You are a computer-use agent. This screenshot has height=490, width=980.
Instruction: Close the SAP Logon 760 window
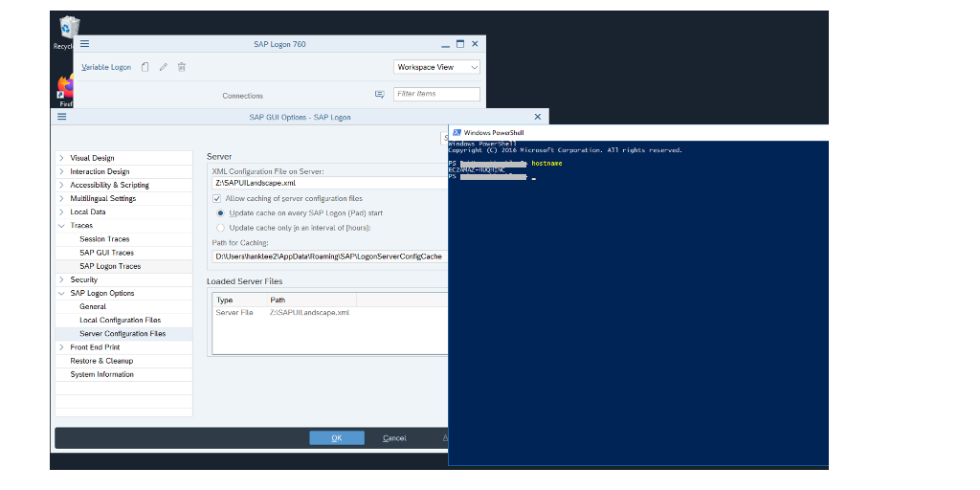point(475,44)
